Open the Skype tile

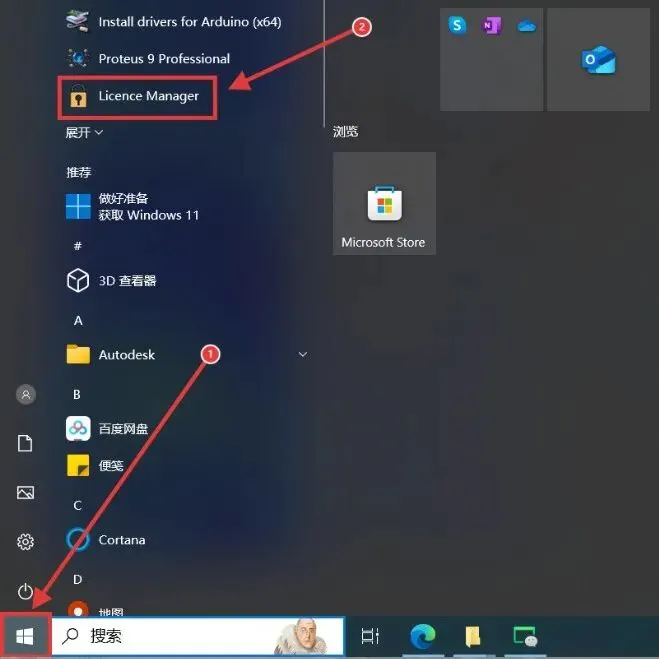457,26
